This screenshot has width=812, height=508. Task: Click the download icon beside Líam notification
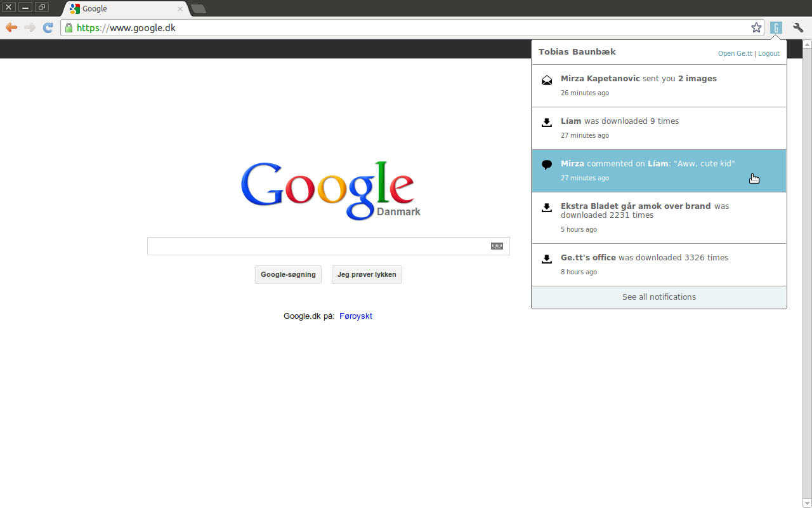(546, 123)
